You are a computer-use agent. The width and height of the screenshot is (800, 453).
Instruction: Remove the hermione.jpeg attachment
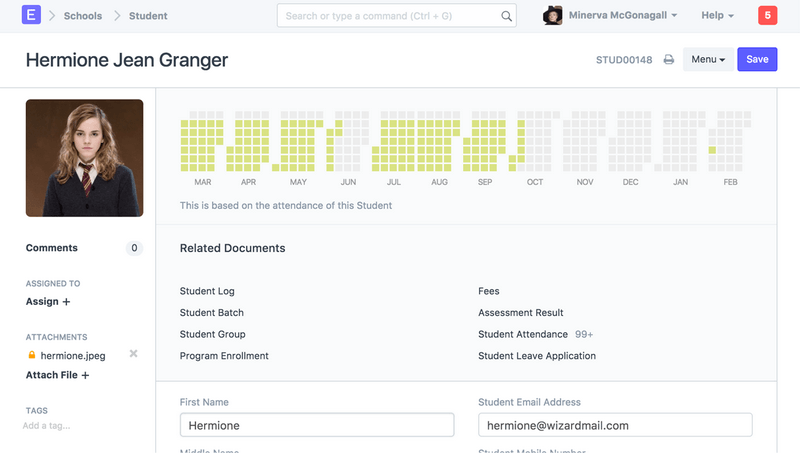pos(133,355)
